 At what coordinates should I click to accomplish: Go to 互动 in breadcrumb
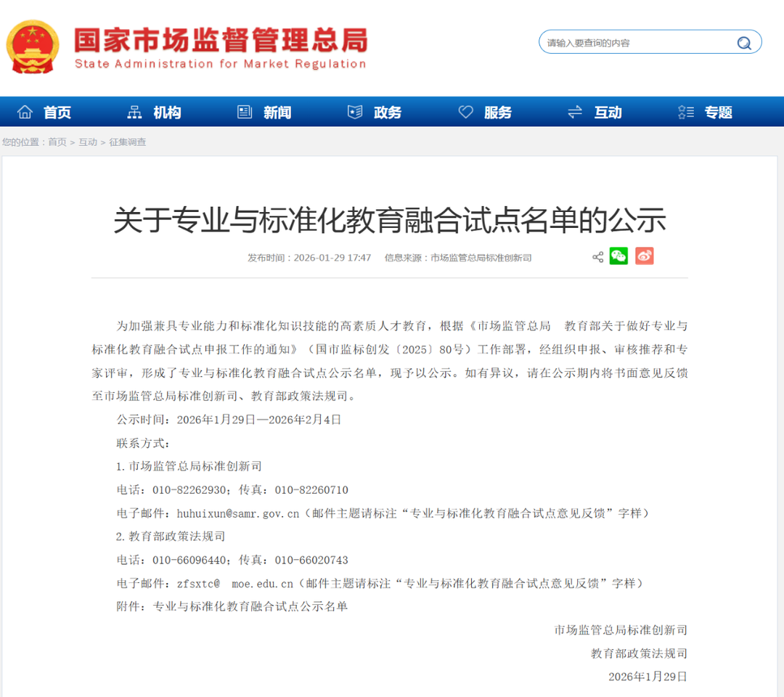[88, 142]
